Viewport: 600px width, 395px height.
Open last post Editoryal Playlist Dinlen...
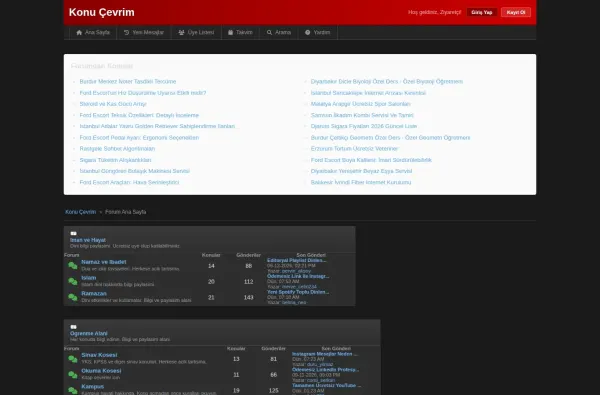297,260
